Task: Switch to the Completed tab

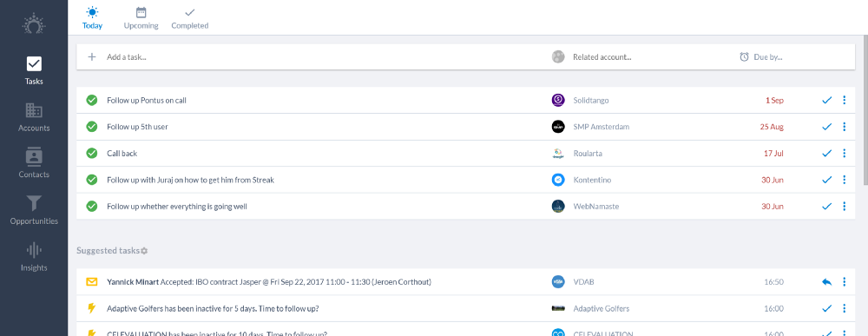Action: pyautogui.click(x=190, y=17)
